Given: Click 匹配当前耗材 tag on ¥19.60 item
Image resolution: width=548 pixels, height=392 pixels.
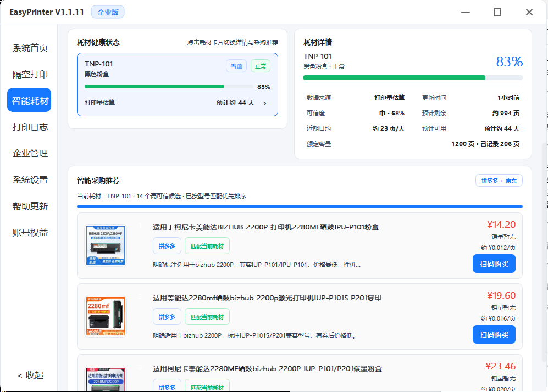Looking at the screenshot, I should pos(207,317).
